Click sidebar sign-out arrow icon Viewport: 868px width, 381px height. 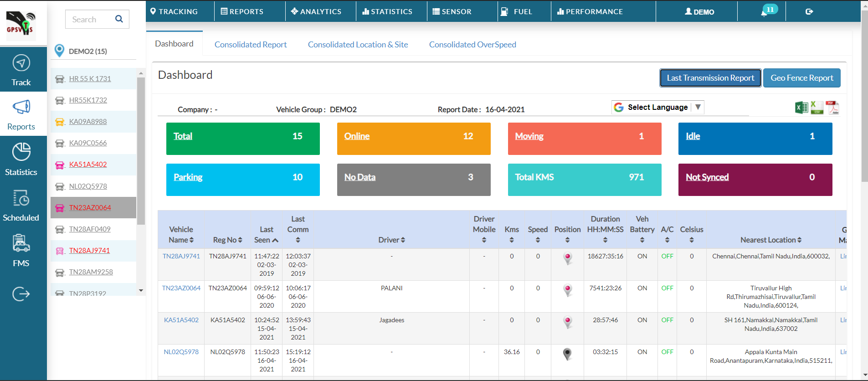pyautogui.click(x=21, y=294)
